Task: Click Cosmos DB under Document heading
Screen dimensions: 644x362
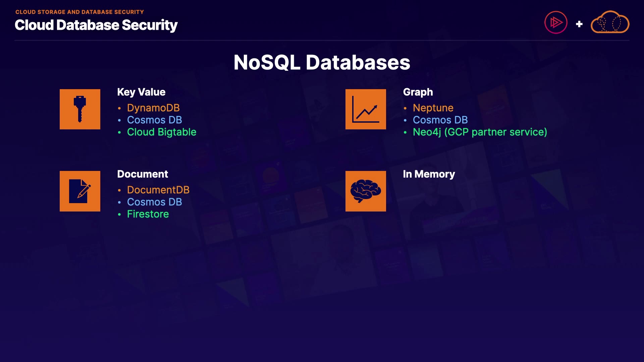Action: coord(154,202)
